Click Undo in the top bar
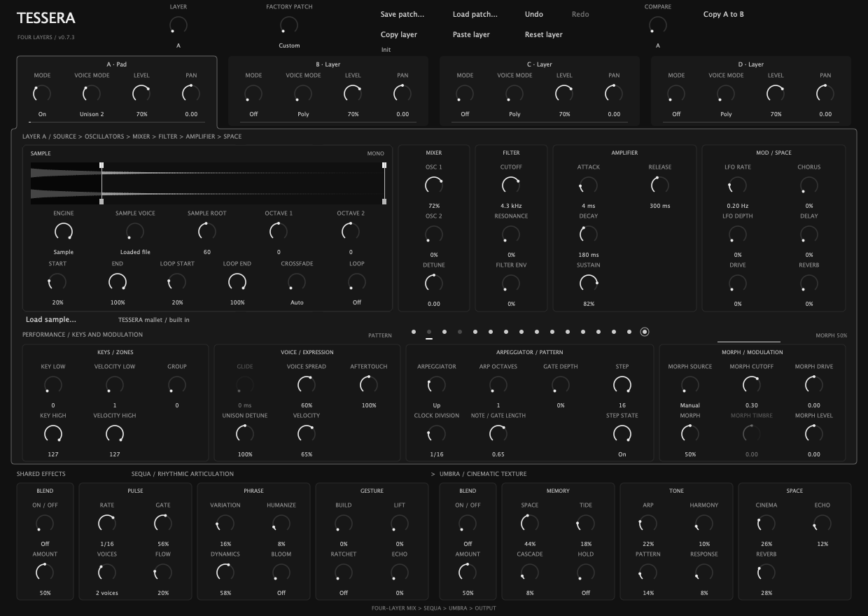This screenshot has height=616, width=868. click(x=533, y=14)
